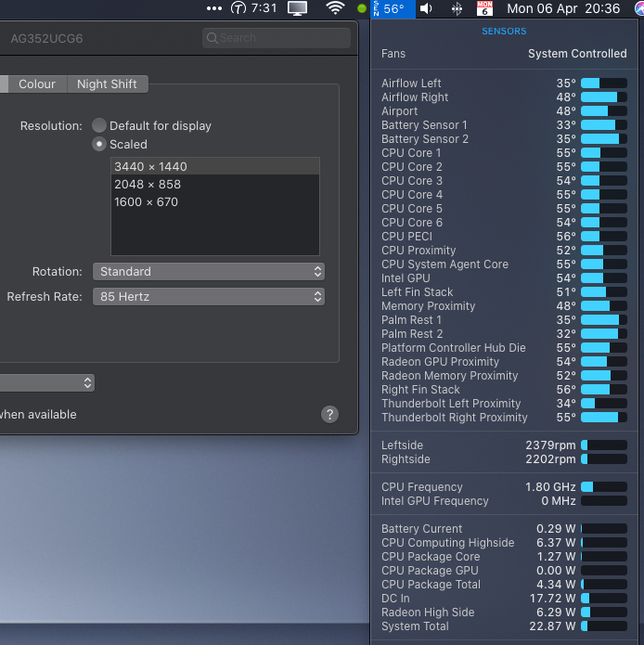Open the MON 6 calendar menu icon

pos(484,8)
